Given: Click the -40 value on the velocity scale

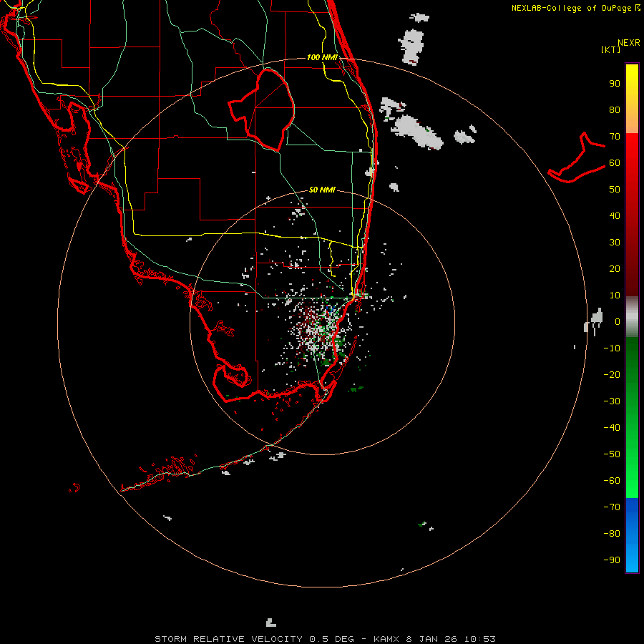Looking at the screenshot, I should coord(612,428).
